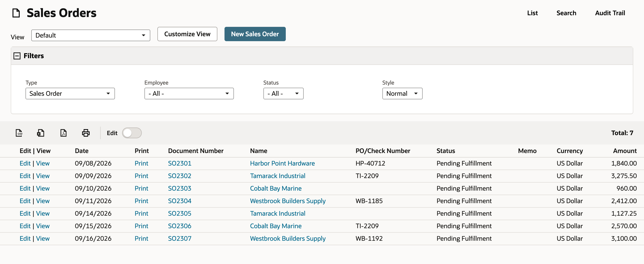Click the New Sales Order button

[x=255, y=34]
